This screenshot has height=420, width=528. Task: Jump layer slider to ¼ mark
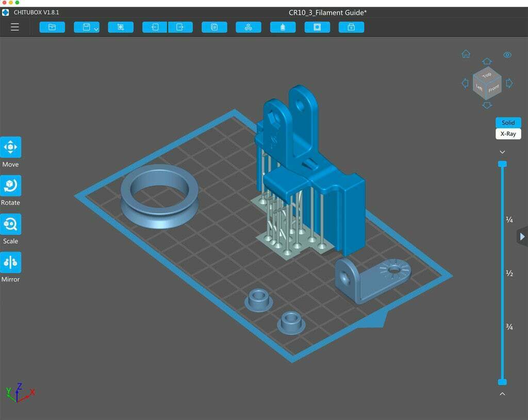pyautogui.click(x=509, y=220)
